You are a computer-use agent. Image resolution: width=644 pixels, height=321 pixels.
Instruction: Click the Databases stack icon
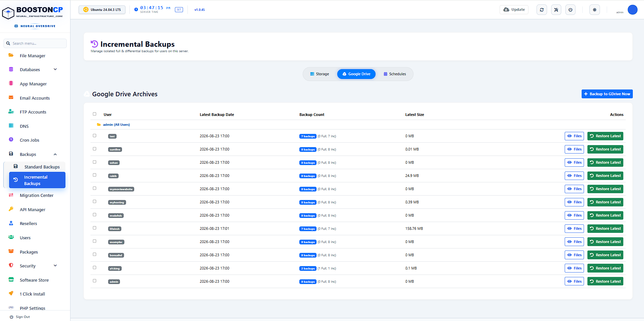(11, 69)
